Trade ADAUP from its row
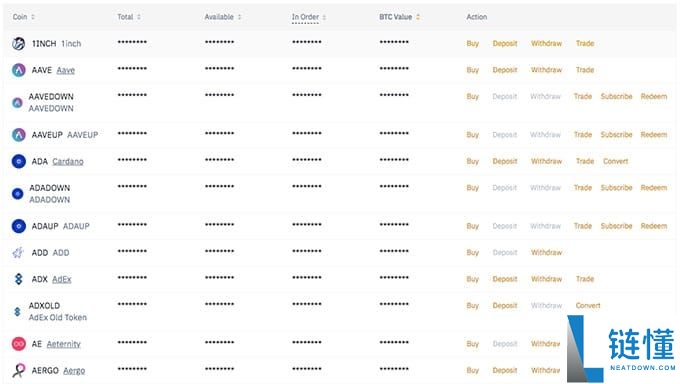Viewport: 680px width, 384px height. point(582,226)
